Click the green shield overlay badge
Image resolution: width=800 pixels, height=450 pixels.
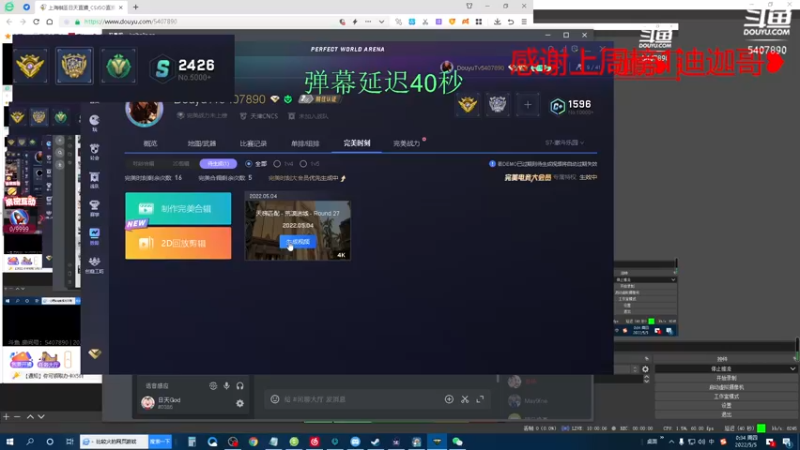(x=118, y=66)
